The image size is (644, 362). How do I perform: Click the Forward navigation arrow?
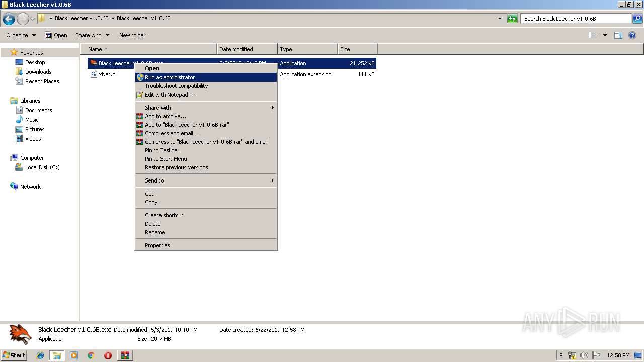click(x=23, y=19)
